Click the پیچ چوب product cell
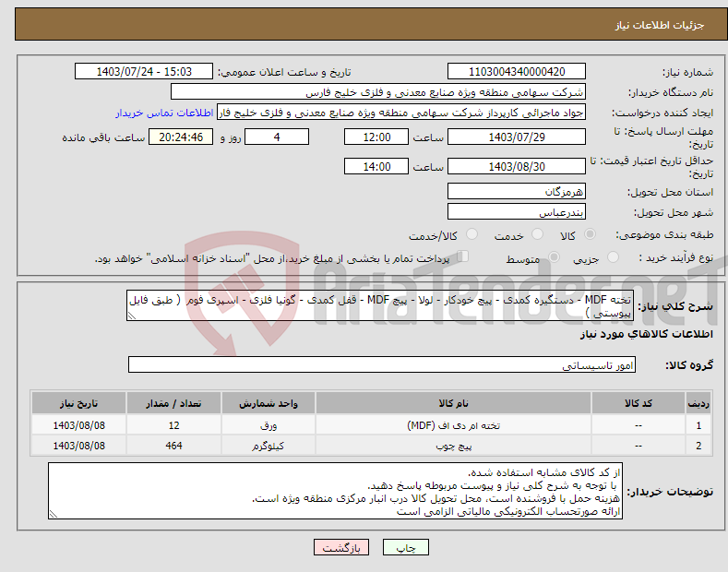The image size is (728, 572). 453,446
